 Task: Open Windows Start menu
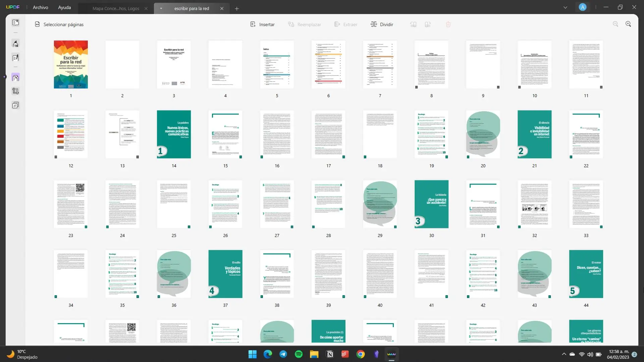click(x=252, y=354)
